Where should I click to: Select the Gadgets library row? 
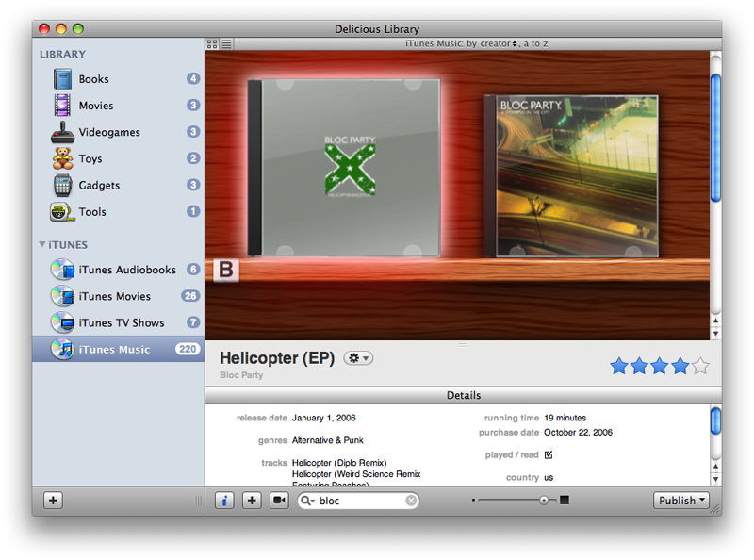coord(119,185)
